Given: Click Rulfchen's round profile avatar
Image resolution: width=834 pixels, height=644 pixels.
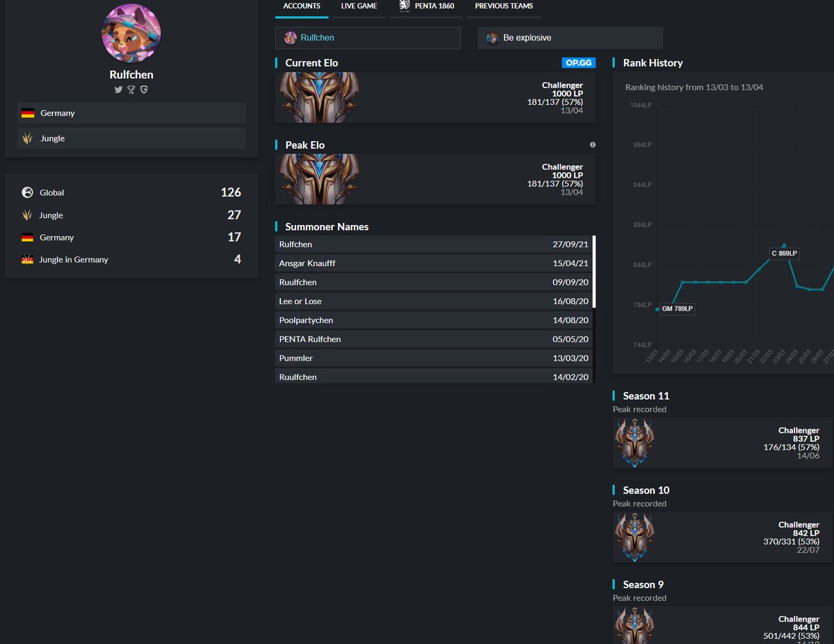Looking at the screenshot, I should [131, 33].
